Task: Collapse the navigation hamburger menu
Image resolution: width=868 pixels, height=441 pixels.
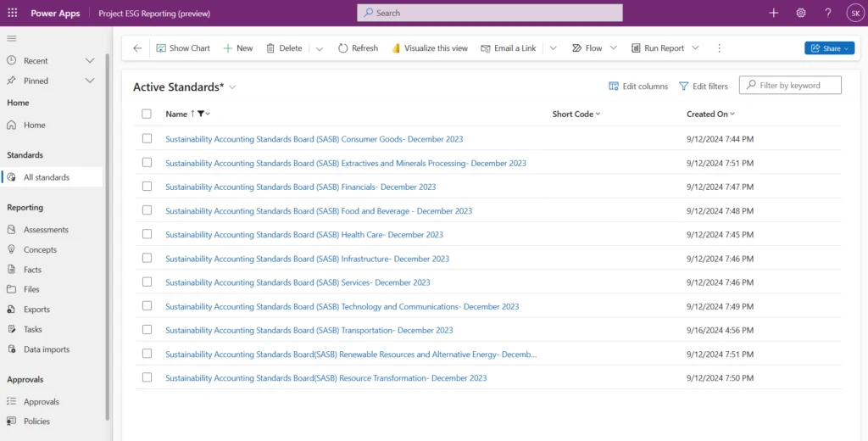Action: click(x=12, y=38)
